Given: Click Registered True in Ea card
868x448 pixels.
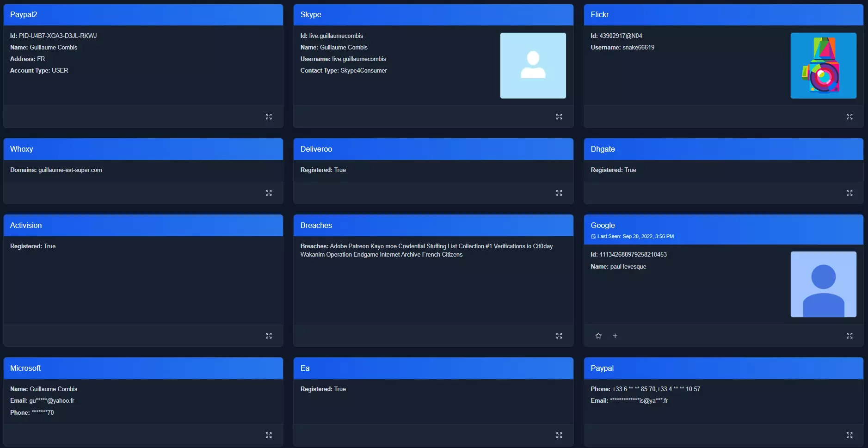Looking at the screenshot, I should (323, 389).
